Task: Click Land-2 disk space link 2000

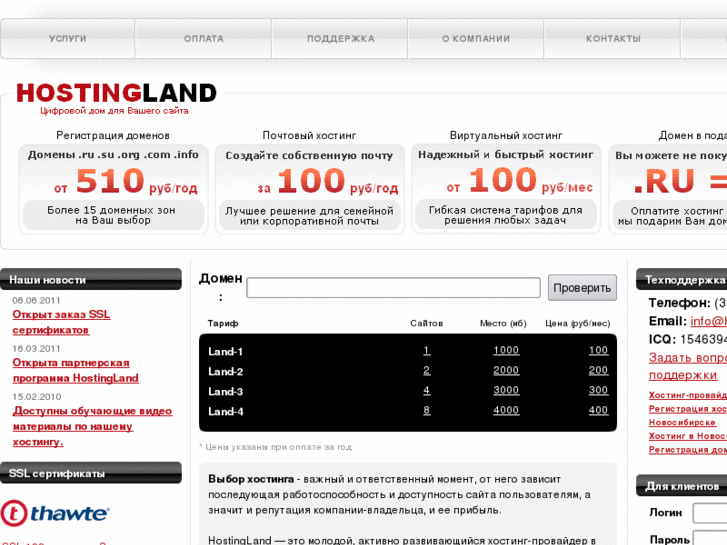Action: (x=506, y=371)
